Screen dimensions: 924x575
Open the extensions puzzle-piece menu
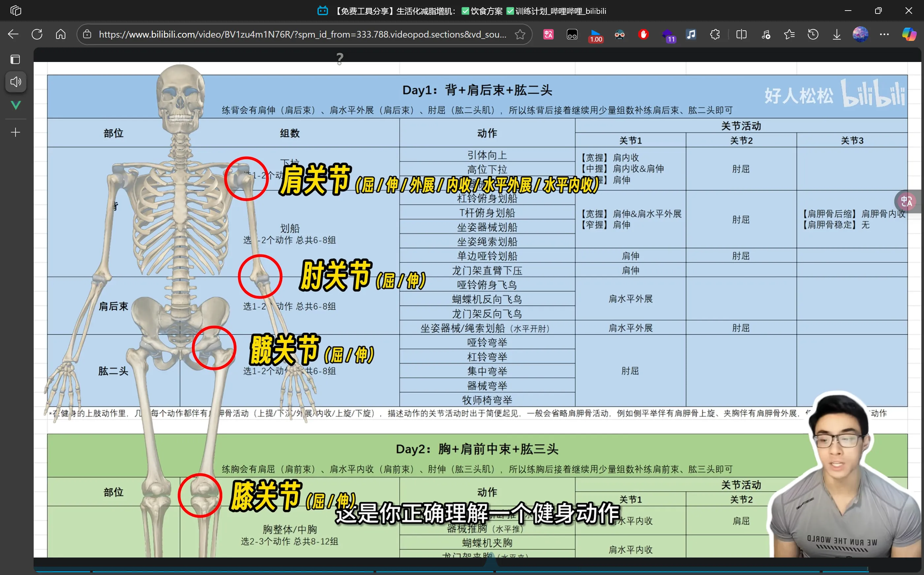pyautogui.click(x=715, y=35)
